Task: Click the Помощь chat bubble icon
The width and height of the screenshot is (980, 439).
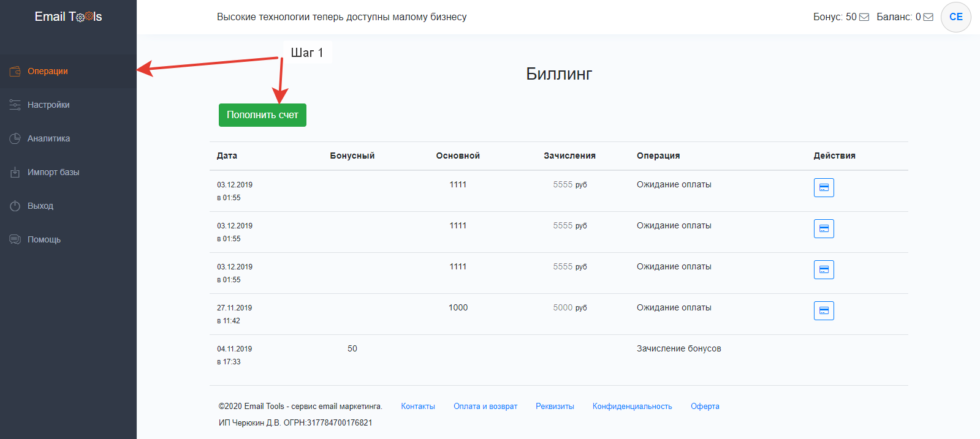Action: pos(15,239)
